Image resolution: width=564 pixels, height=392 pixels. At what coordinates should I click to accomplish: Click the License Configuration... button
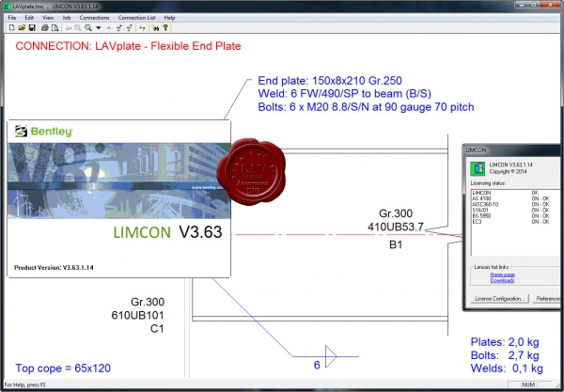pyautogui.click(x=499, y=299)
